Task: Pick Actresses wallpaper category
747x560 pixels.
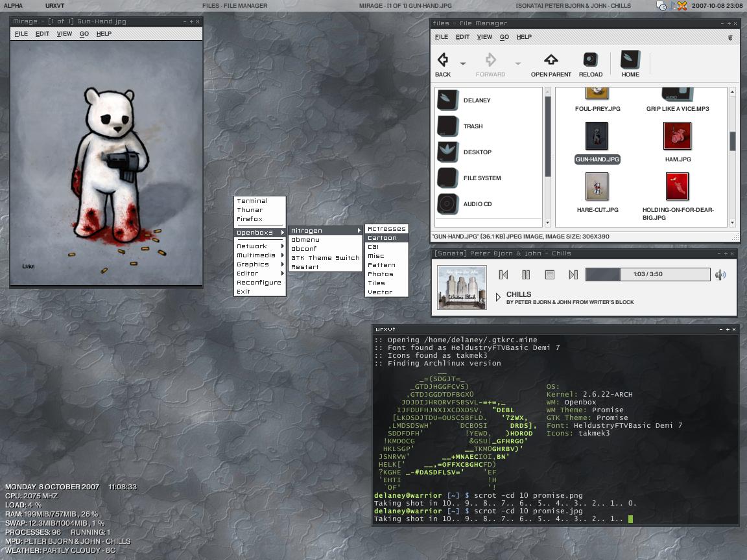Action: click(x=386, y=229)
